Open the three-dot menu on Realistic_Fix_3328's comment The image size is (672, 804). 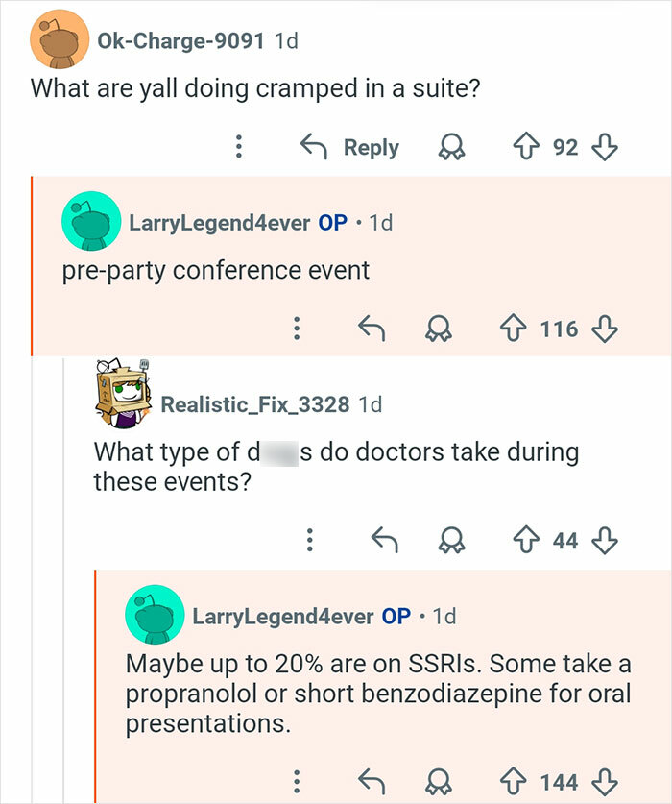[x=309, y=541]
